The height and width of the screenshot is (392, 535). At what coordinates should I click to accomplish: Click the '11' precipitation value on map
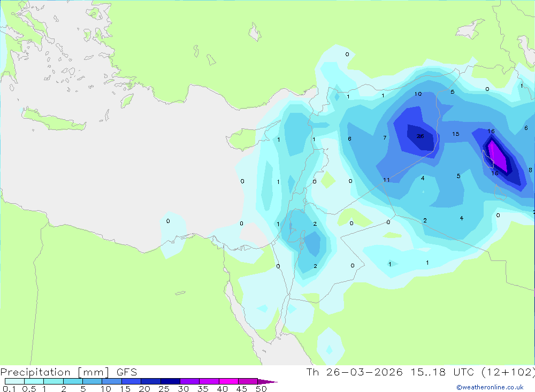pyautogui.click(x=386, y=180)
